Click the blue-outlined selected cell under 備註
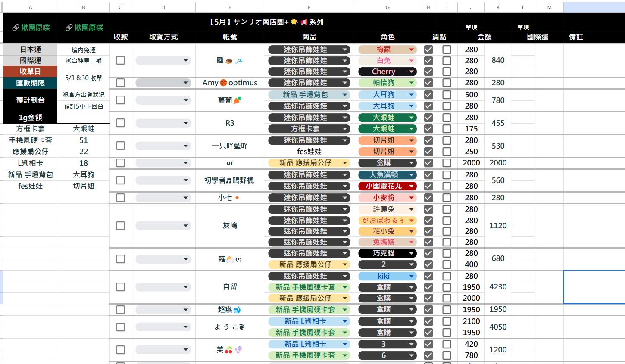This screenshot has width=625, height=364. coord(594,287)
